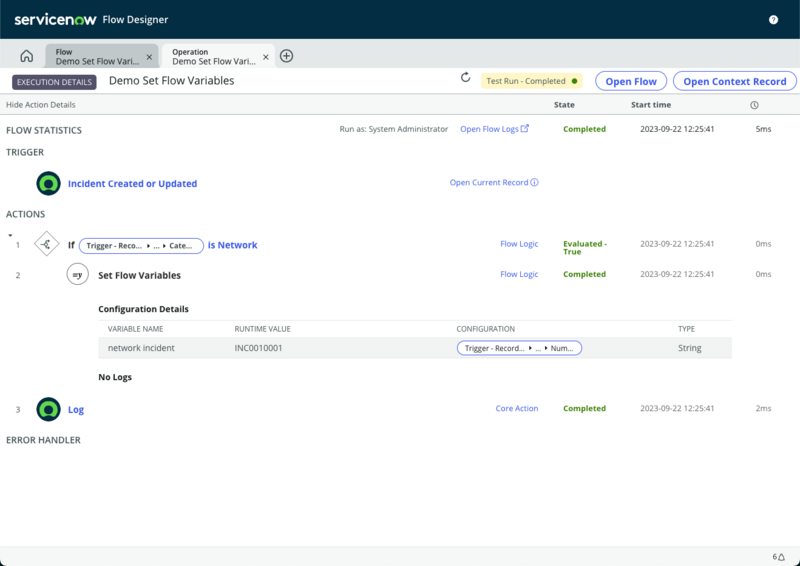Screen dimensions: 800x566
Task: Click the 'No Logs' text
Action: 115,377
